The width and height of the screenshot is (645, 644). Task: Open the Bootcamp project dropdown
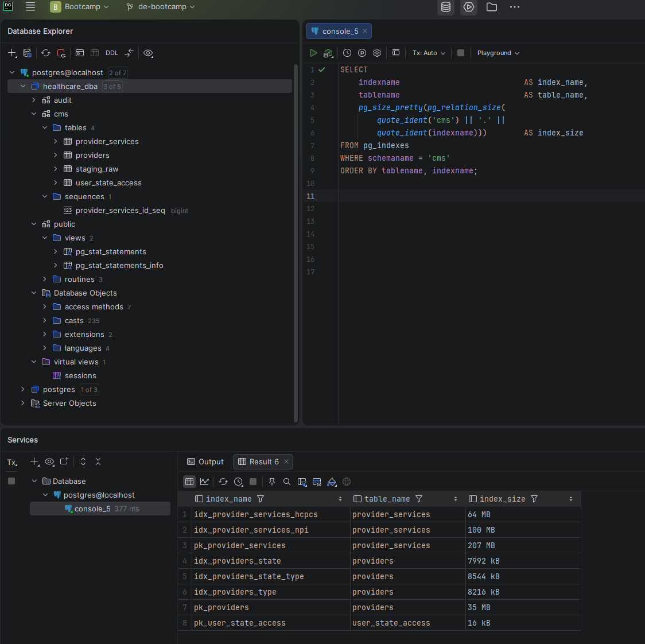click(x=79, y=7)
